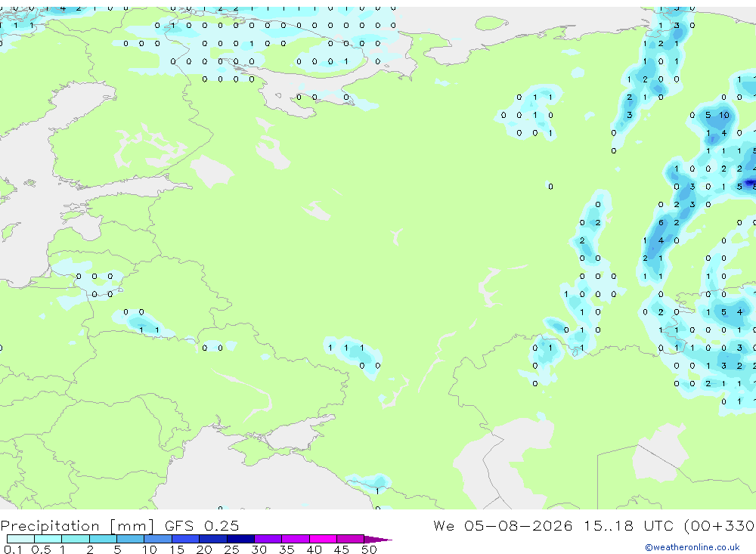
Task: Click the "We 05-08-2026" date text
Action: click(503, 525)
